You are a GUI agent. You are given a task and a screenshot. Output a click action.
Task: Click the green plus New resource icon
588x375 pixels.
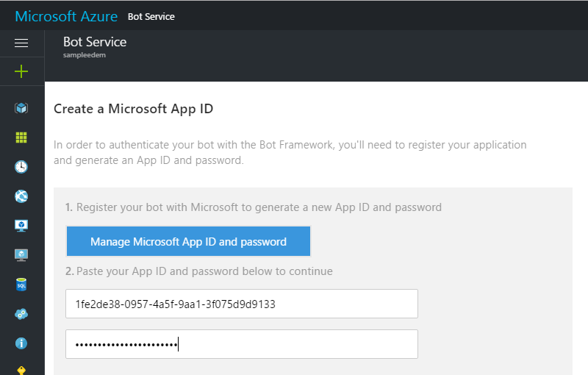pos(21,71)
